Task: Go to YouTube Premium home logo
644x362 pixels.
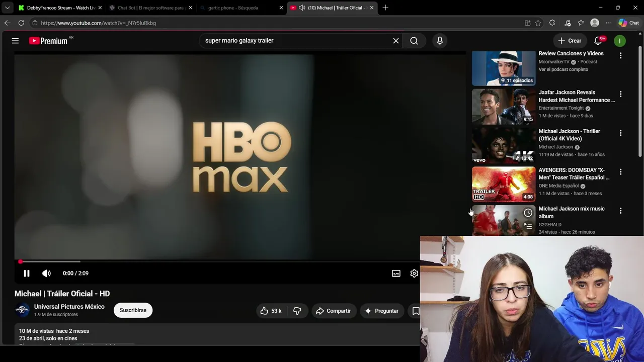Action: click(x=48, y=41)
